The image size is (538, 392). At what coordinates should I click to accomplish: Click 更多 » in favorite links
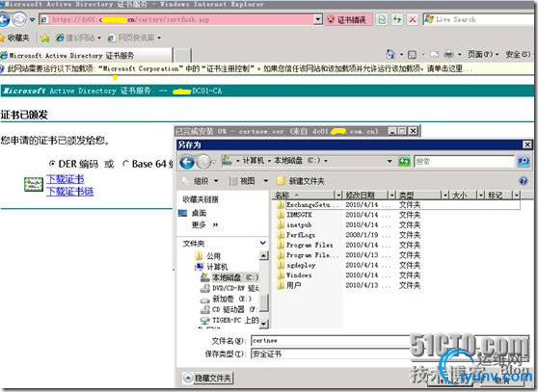click(x=205, y=224)
